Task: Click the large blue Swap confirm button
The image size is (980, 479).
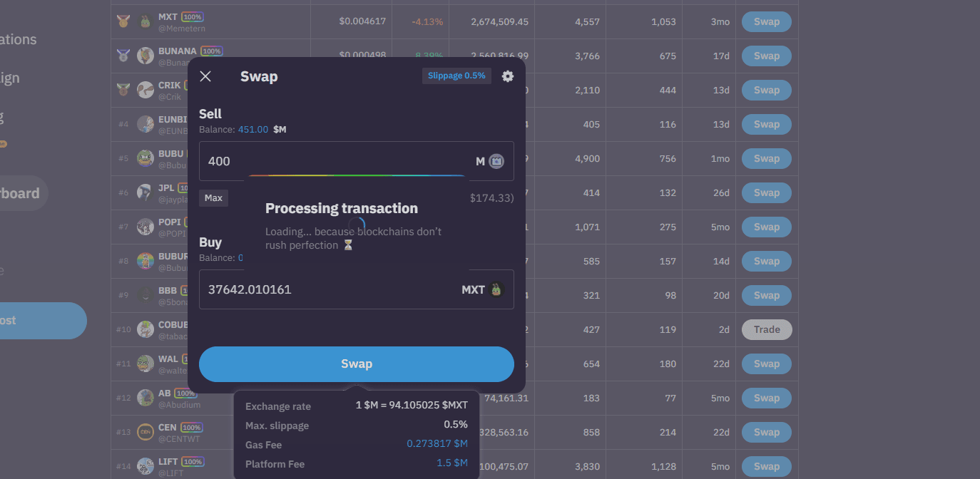Action: pyautogui.click(x=356, y=364)
